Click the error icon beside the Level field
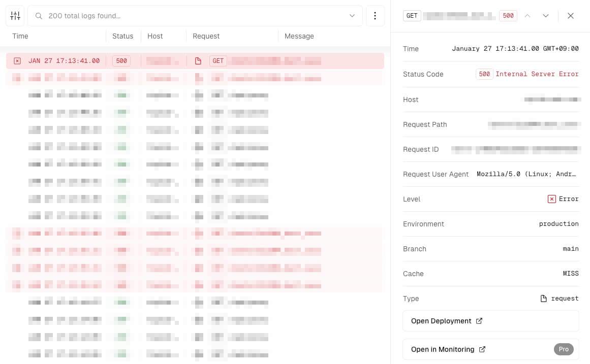This screenshot has width=590, height=364. click(x=552, y=199)
